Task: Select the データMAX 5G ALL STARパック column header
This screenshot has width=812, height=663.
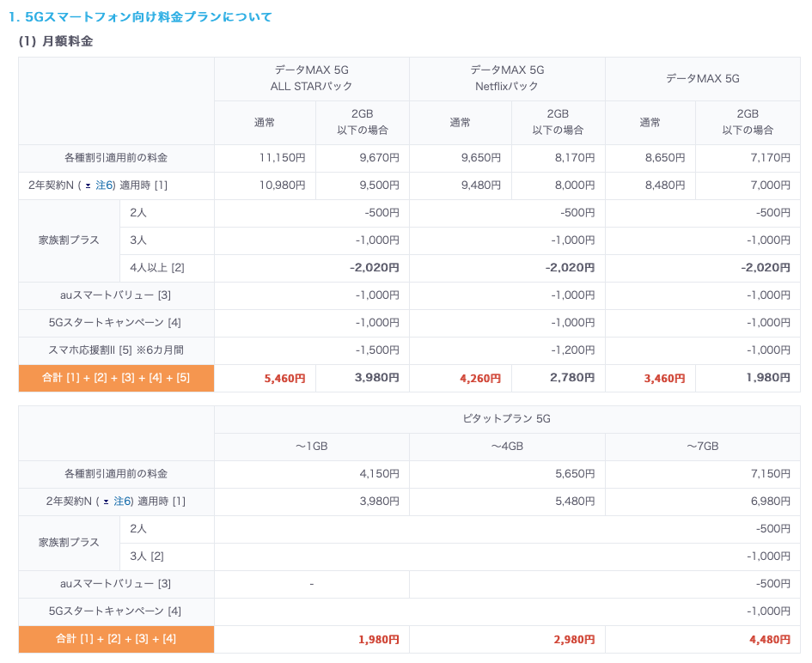Action: 311,78
